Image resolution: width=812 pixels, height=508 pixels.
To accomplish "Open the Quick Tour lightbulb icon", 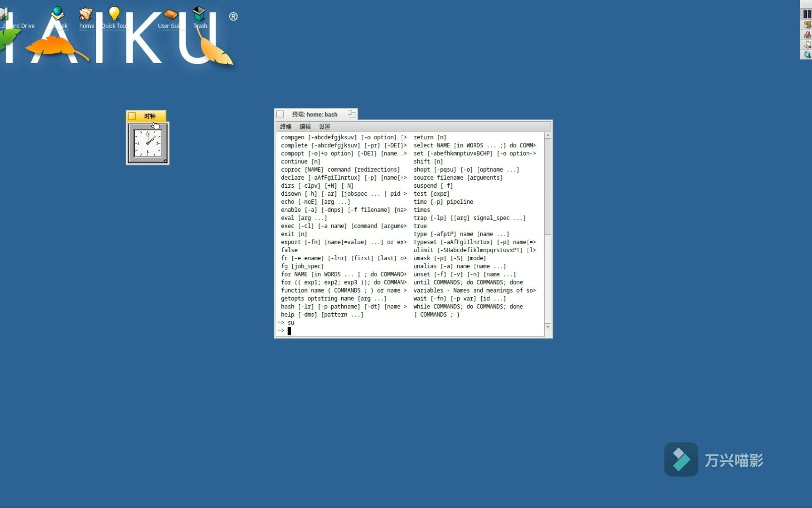I will pyautogui.click(x=114, y=14).
